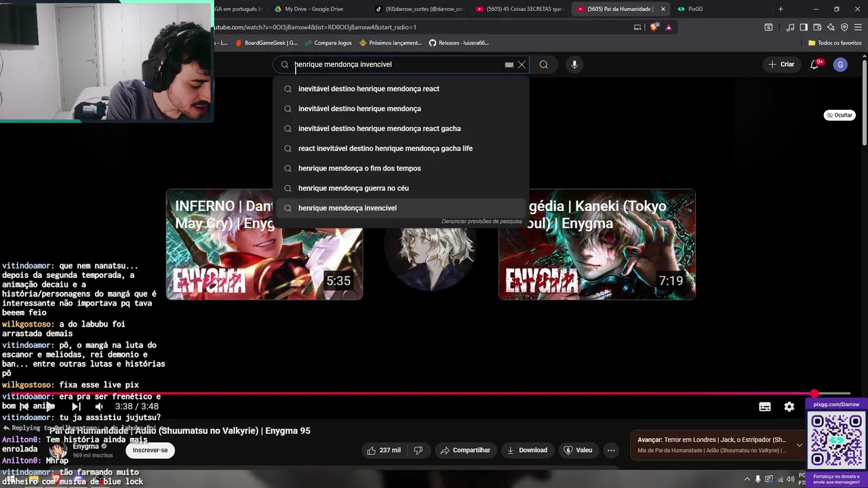
Task: Click the Valeu button
Action: click(x=578, y=450)
